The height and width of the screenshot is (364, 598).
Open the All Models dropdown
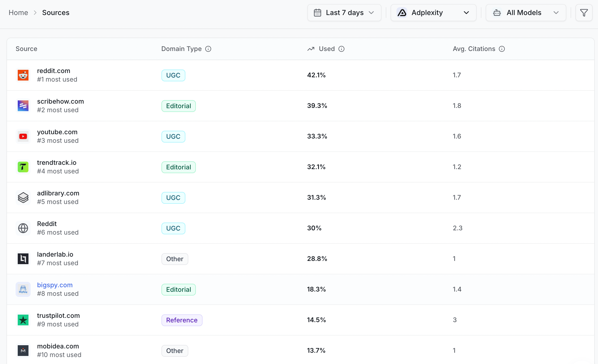(x=526, y=13)
